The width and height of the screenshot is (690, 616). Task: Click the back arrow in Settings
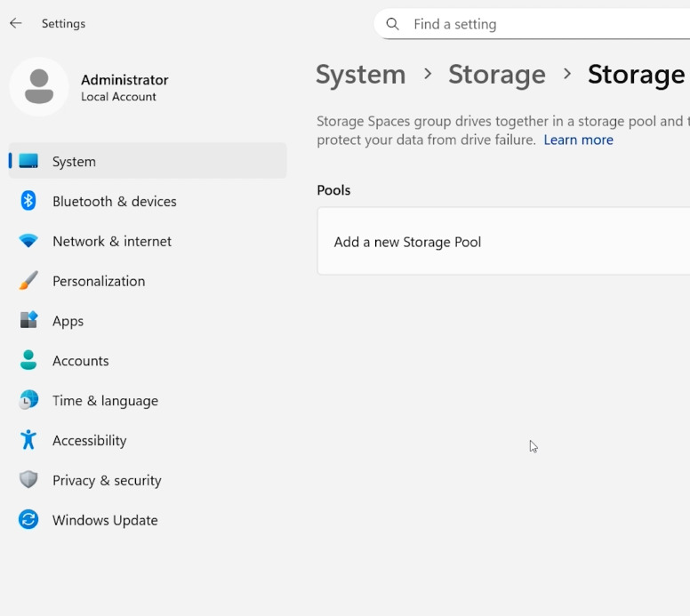point(16,23)
